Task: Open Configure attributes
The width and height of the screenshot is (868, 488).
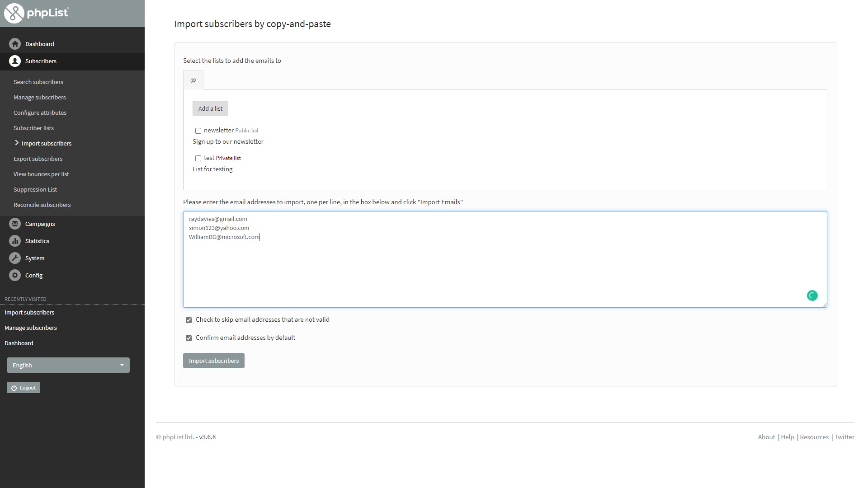Action: [x=40, y=113]
